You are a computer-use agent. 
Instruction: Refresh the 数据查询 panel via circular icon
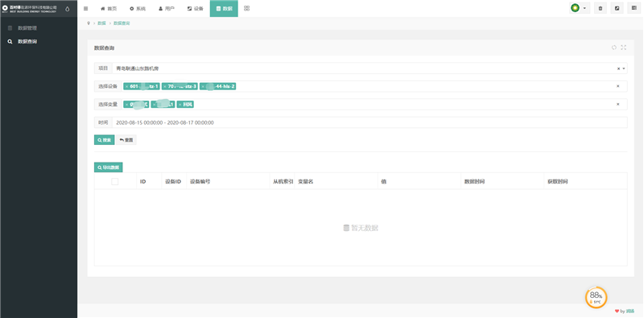614,47
